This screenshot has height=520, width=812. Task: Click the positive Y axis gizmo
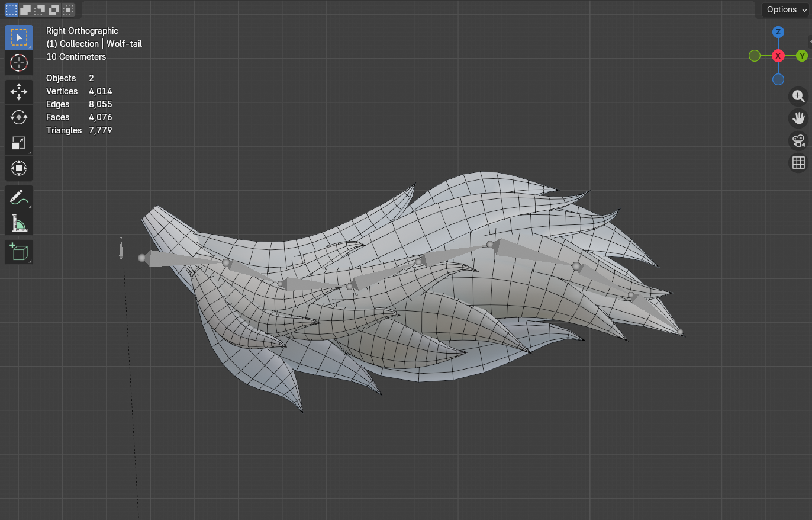(x=802, y=56)
